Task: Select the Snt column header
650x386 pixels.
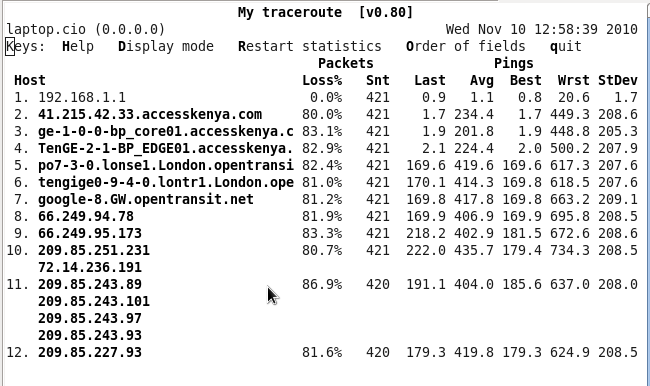Action: (378, 80)
